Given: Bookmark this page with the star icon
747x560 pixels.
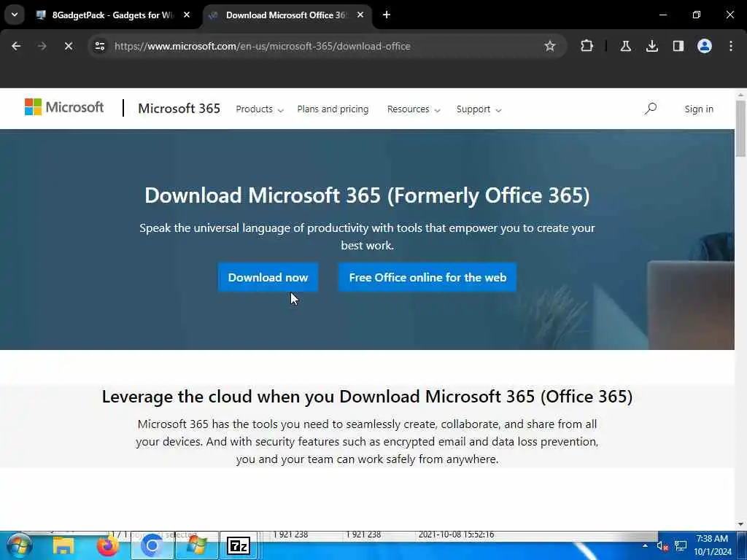Looking at the screenshot, I should (x=550, y=46).
